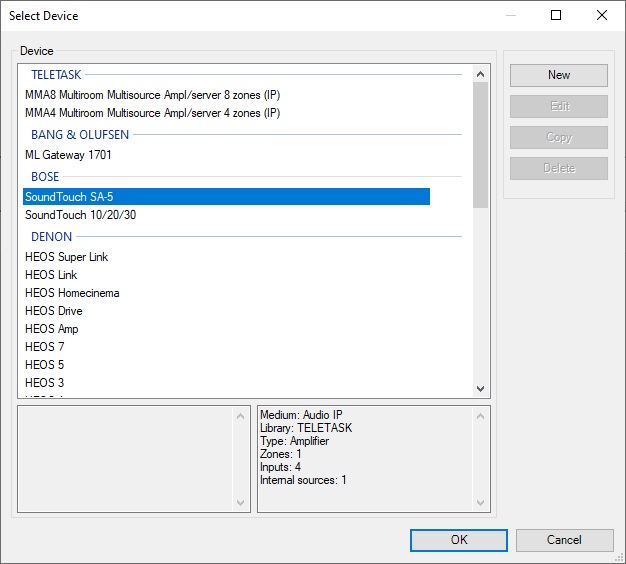Confirm selection with OK button
The image size is (626, 564).
click(458, 540)
